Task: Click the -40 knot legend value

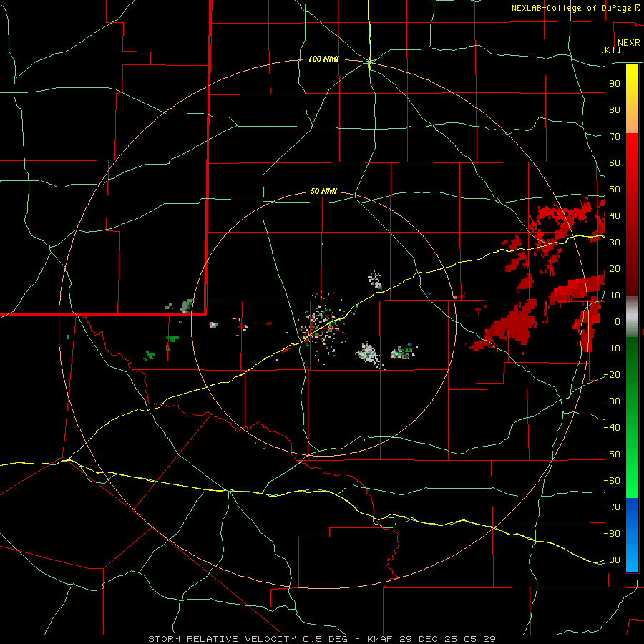Action: pyautogui.click(x=612, y=428)
